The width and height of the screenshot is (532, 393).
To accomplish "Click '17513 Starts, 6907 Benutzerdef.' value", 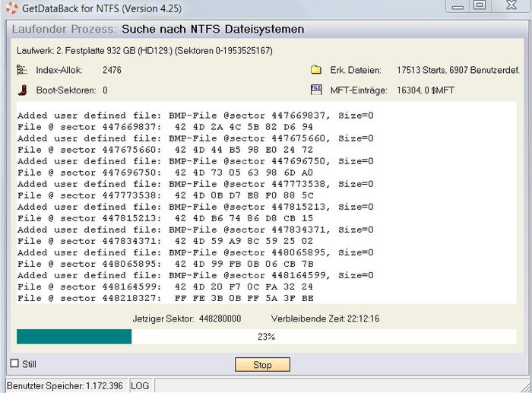I will (x=458, y=70).
